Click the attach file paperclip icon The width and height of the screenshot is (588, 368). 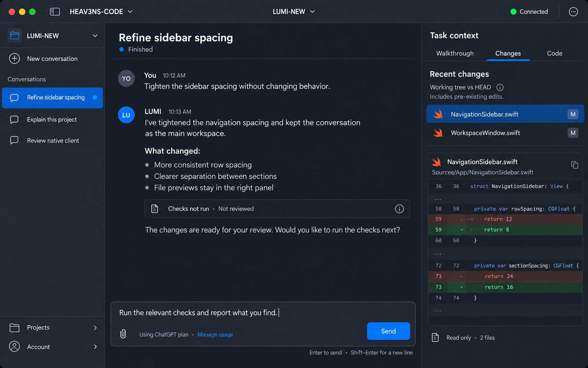[x=123, y=334]
